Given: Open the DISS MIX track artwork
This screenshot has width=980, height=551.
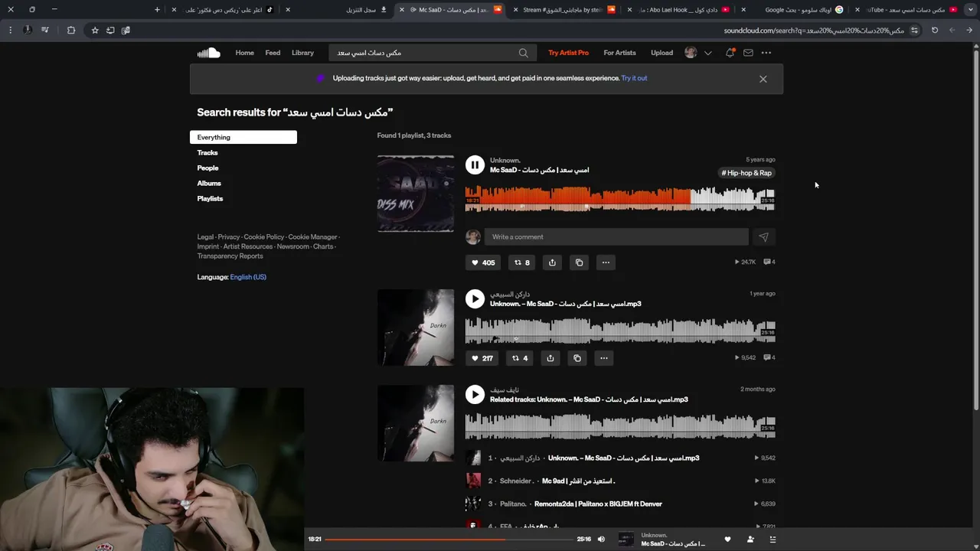Looking at the screenshot, I should coord(415,194).
